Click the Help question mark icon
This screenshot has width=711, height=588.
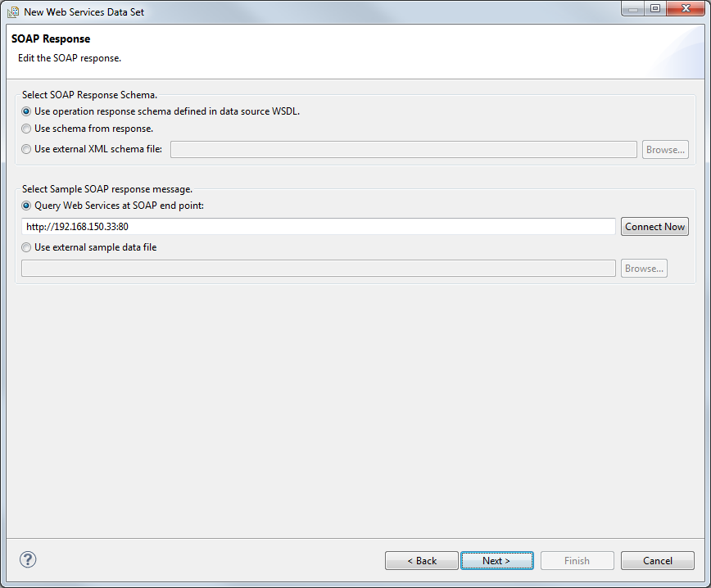28,559
